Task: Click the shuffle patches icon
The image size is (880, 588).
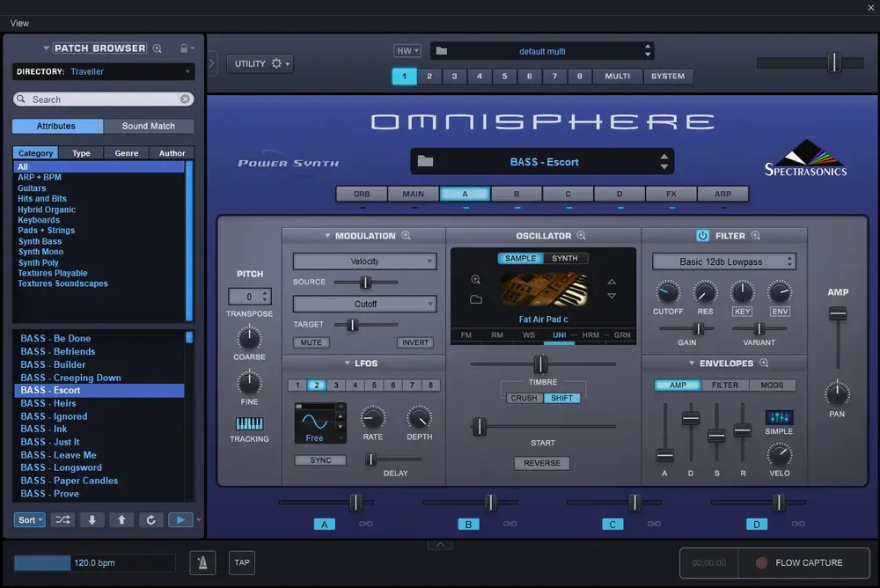Action: 62,520
